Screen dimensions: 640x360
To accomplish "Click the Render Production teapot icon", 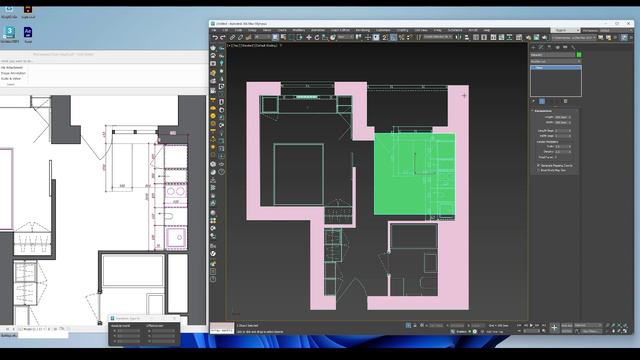I will (x=545, y=38).
